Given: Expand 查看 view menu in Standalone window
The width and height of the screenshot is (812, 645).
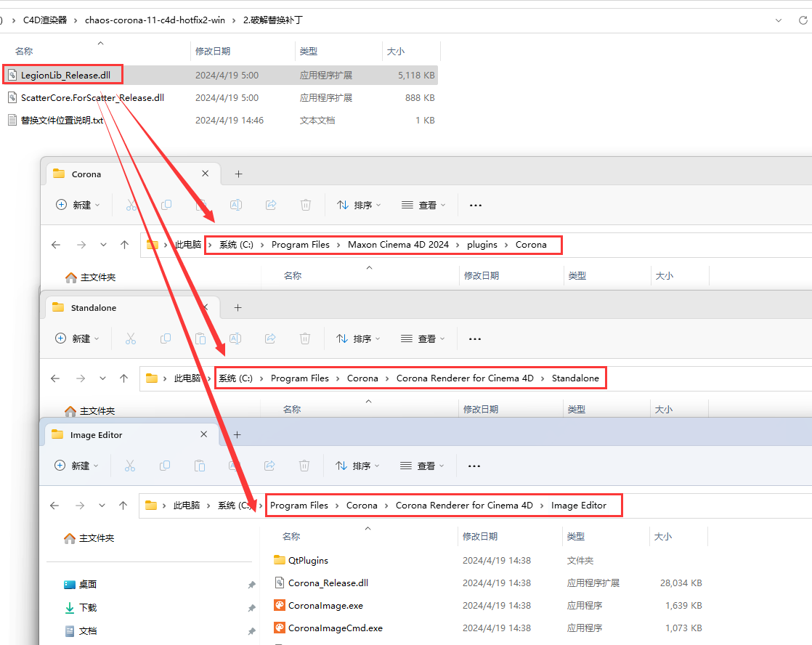Looking at the screenshot, I should (x=423, y=338).
